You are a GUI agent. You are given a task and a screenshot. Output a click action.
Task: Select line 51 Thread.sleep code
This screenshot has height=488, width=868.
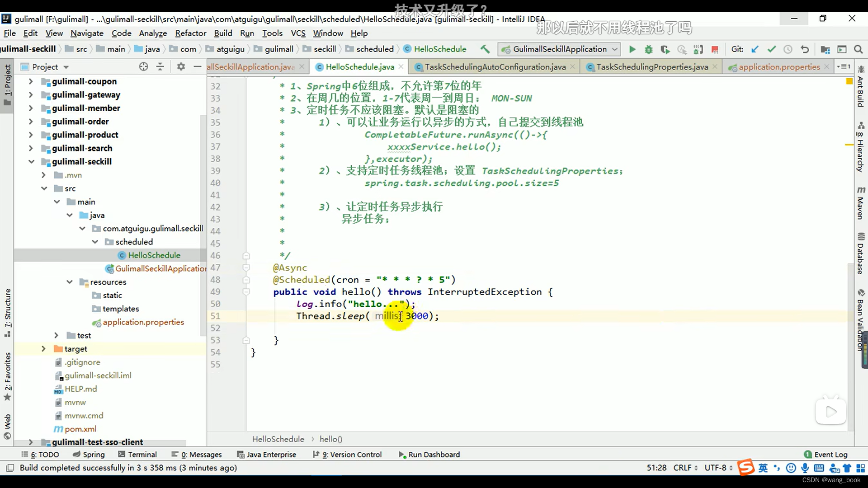click(367, 316)
